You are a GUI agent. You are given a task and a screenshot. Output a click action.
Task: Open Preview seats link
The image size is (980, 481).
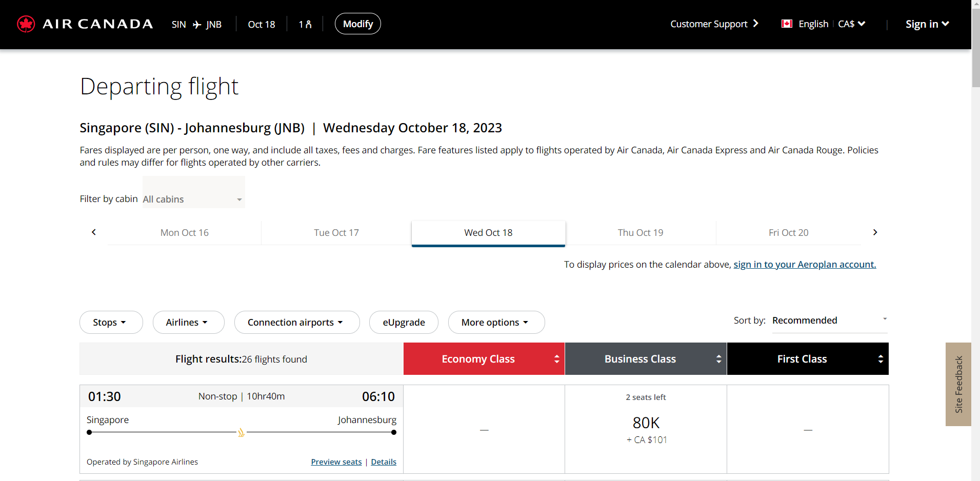pos(336,462)
